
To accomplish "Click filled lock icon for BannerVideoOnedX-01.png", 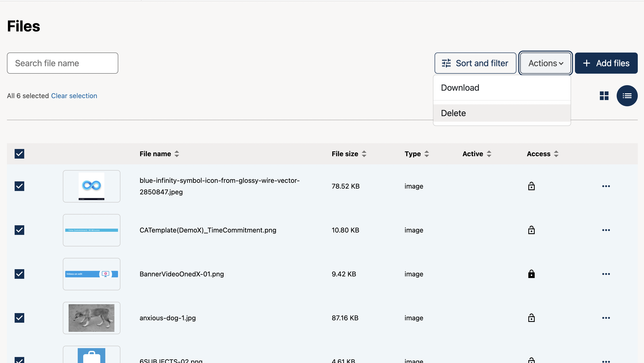I will coord(531,274).
